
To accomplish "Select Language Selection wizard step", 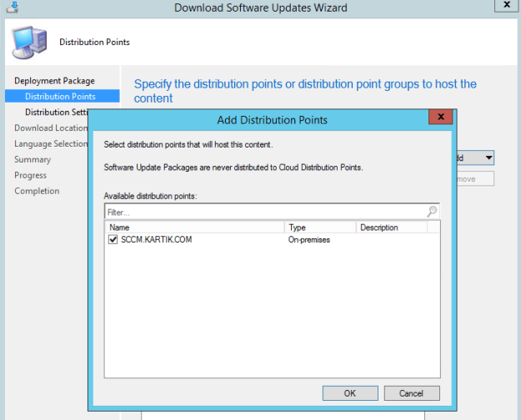I will click(x=51, y=143).
